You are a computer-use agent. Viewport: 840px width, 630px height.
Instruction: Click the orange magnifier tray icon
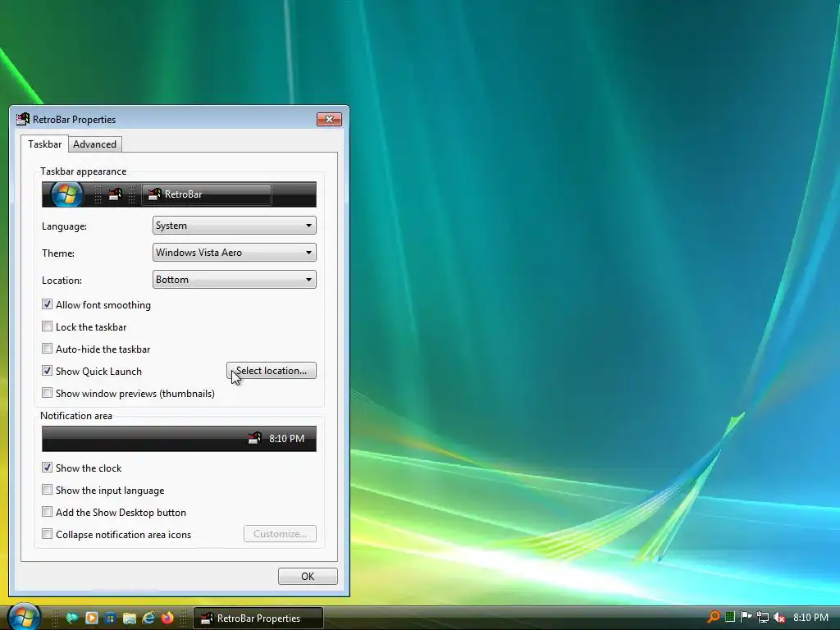(714, 617)
